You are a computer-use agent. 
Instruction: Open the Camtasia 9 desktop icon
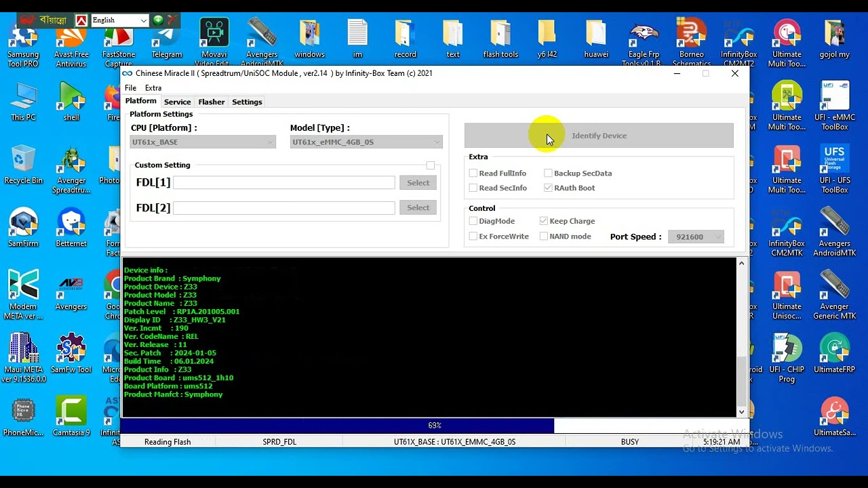pos(71,417)
